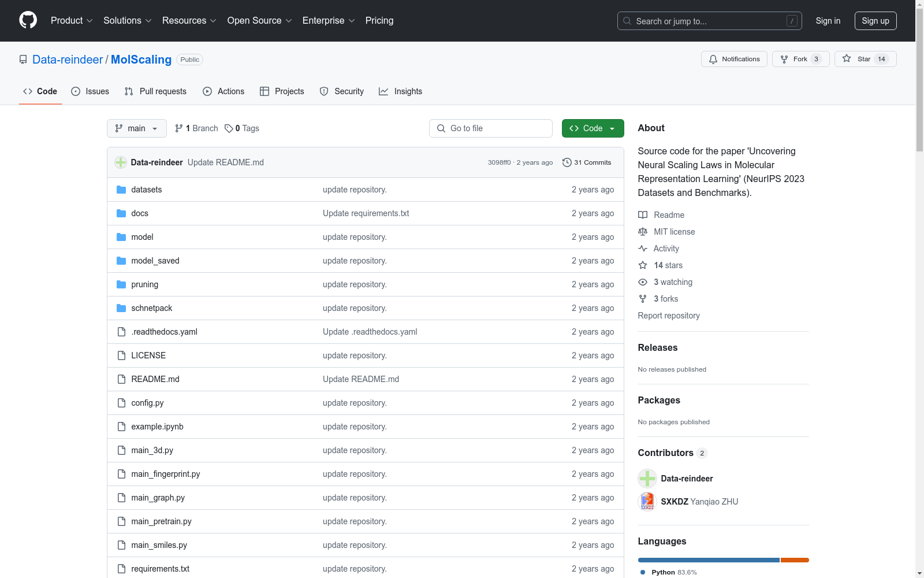Click the Sign up button
924x578 pixels.
[875, 21]
